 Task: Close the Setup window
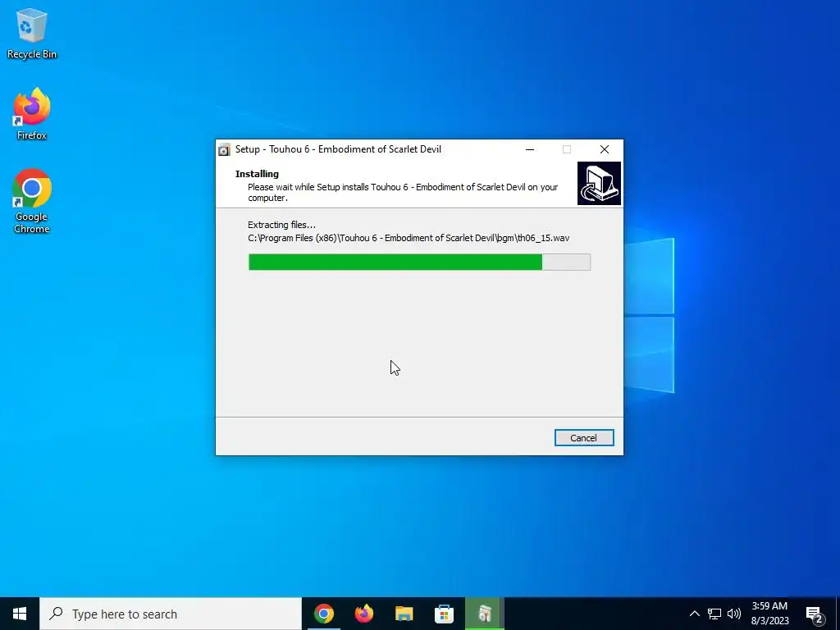[x=605, y=149]
